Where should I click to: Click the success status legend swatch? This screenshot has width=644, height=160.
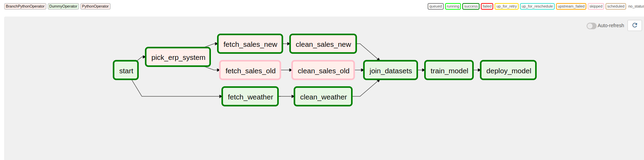471,6
